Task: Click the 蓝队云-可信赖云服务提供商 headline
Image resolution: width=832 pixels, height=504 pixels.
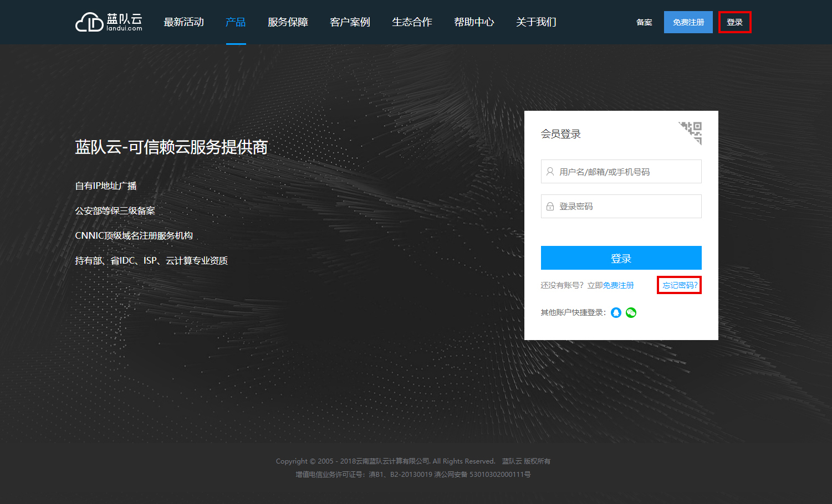Action: pyautogui.click(x=171, y=147)
